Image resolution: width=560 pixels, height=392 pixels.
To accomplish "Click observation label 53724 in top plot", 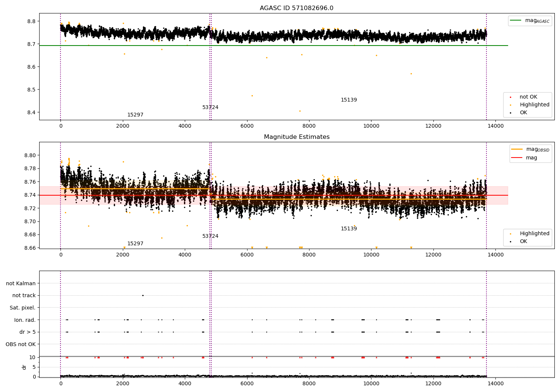I will pos(210,108).
